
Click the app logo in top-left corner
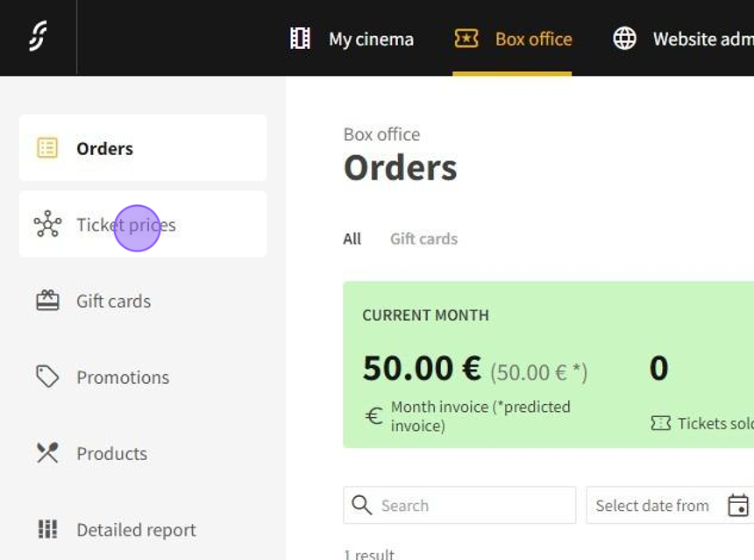pos(38,37)
